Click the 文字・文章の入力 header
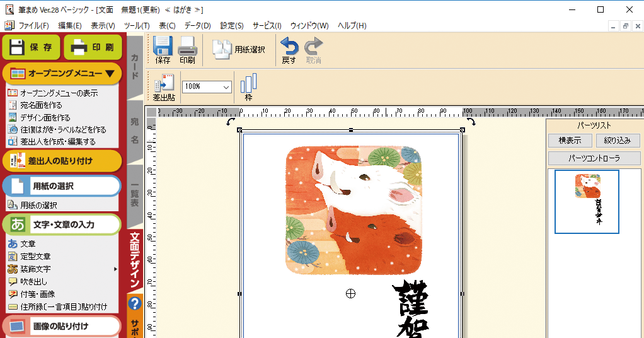 (x=62, y=224)
